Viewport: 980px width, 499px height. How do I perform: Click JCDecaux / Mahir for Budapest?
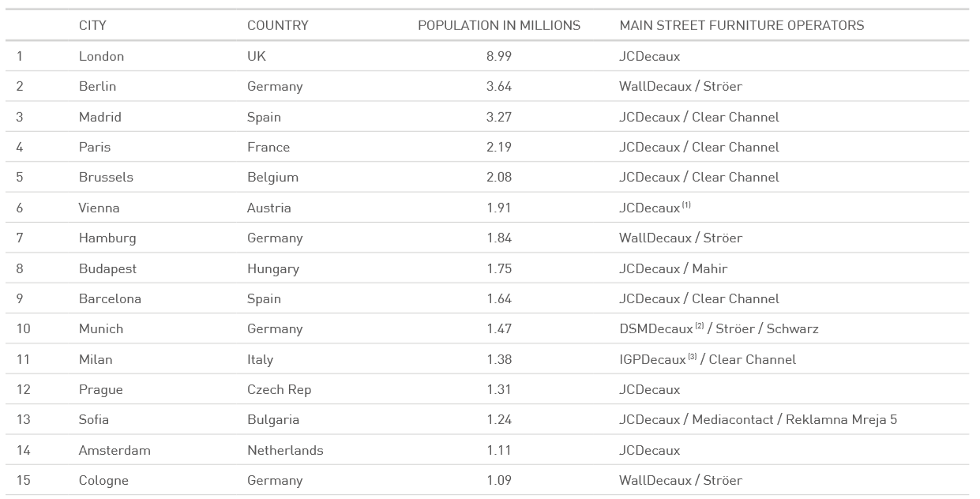[674, 268]
